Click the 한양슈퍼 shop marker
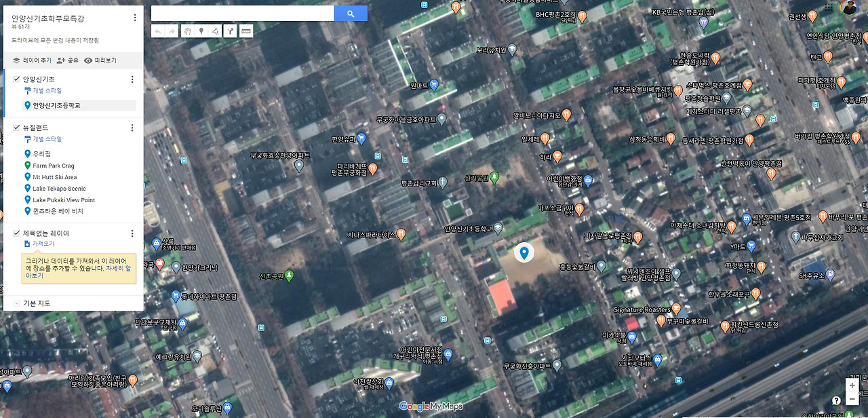The image size is (868, 418). coord(361,138)
